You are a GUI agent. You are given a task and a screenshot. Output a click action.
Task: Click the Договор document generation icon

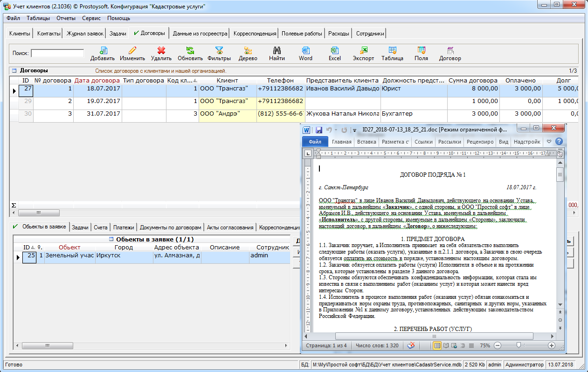[450, 51]
